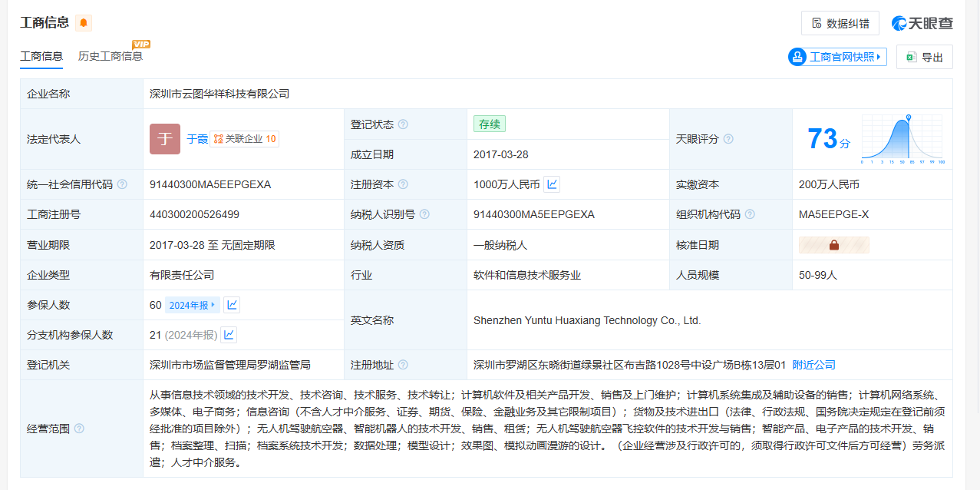Image resolution: width=980 pixels, height=490 pixels.
Task: Open 附近公司 nearby companies link
Action: (x=813, y=365)
